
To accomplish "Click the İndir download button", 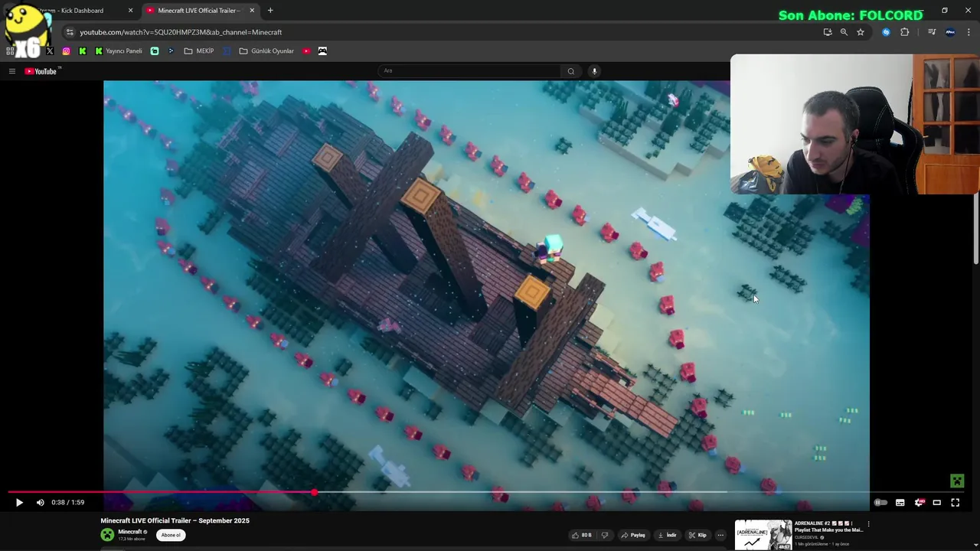I will coord(667,535).
